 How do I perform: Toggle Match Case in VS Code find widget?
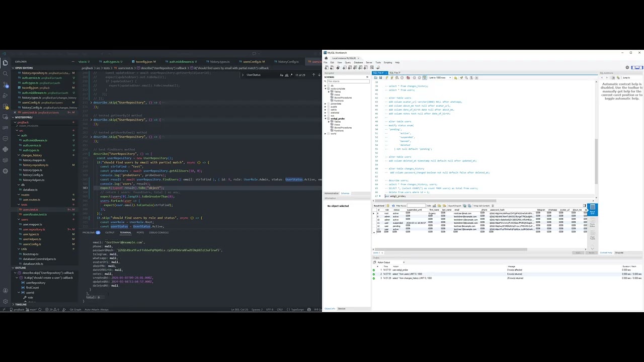[282, 75]
